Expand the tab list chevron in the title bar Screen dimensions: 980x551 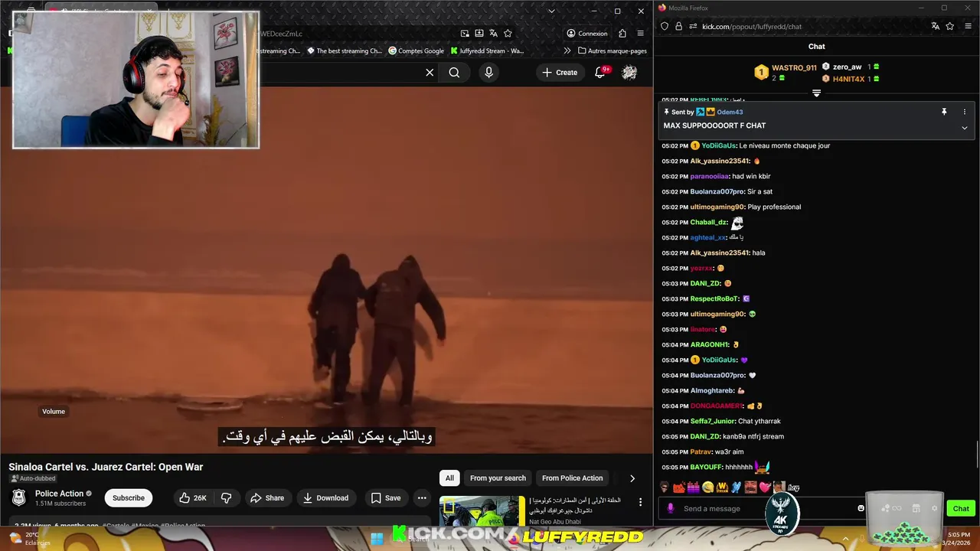(x=551, y=11)
